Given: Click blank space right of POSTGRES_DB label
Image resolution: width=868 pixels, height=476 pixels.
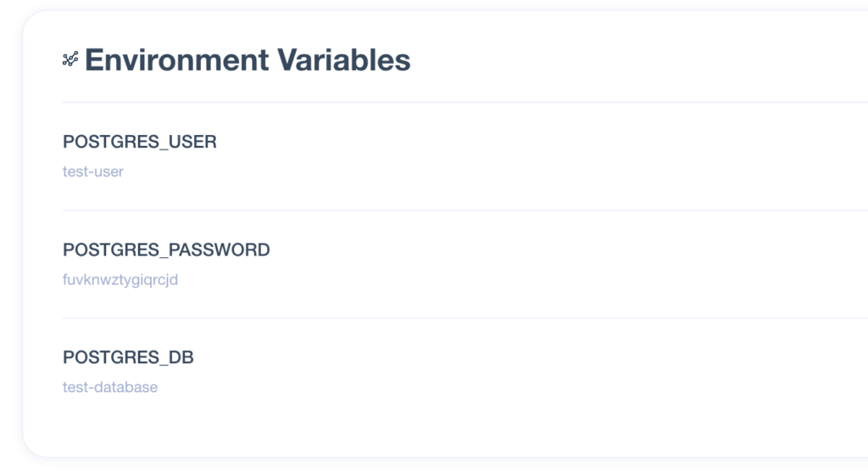Looking at the screenshot, I should (x=531, y=357).
